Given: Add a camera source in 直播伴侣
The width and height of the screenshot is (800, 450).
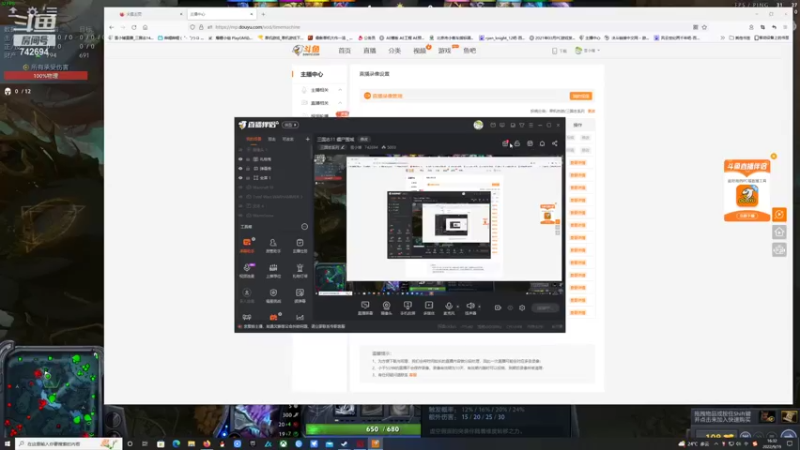Looking at the screenshot, I should (386, 308).
